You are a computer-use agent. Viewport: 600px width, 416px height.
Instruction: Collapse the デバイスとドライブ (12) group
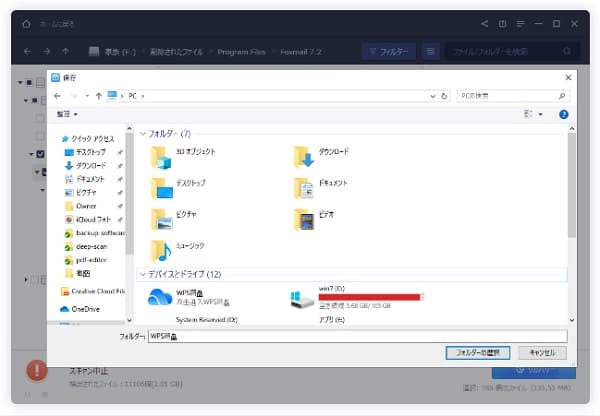pos(143,274)
